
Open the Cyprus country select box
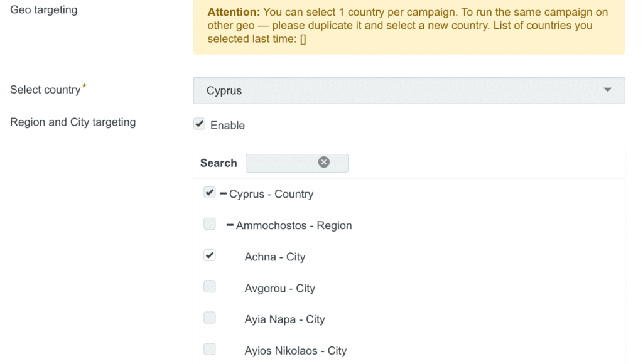pyautogui.click(x=409, y=90)
